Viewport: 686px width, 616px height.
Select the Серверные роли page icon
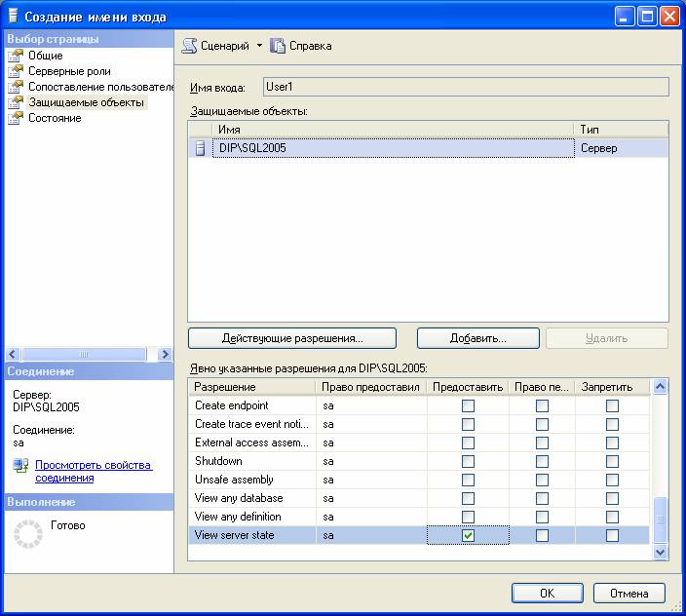[15, 71]
